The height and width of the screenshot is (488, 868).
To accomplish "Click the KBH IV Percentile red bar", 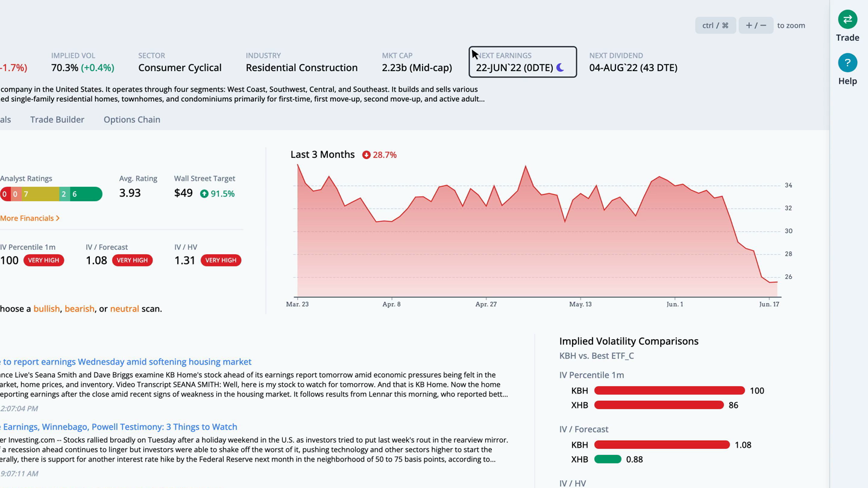I will 670,390.
